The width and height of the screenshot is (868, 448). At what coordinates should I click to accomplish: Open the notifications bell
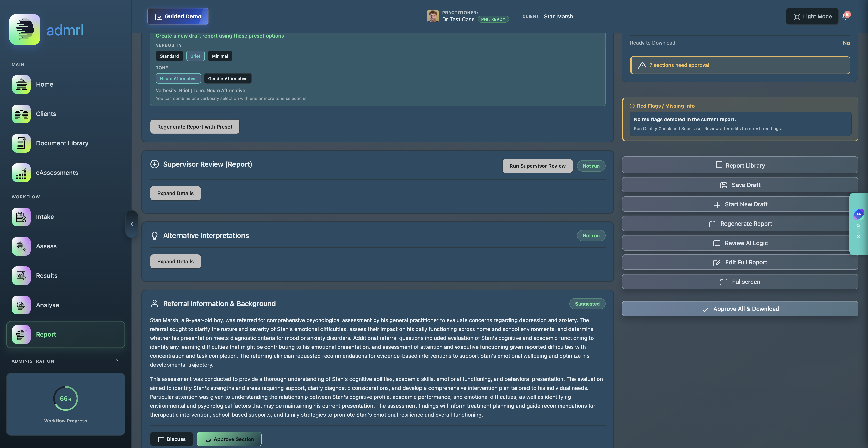click(x=845, y=16)
